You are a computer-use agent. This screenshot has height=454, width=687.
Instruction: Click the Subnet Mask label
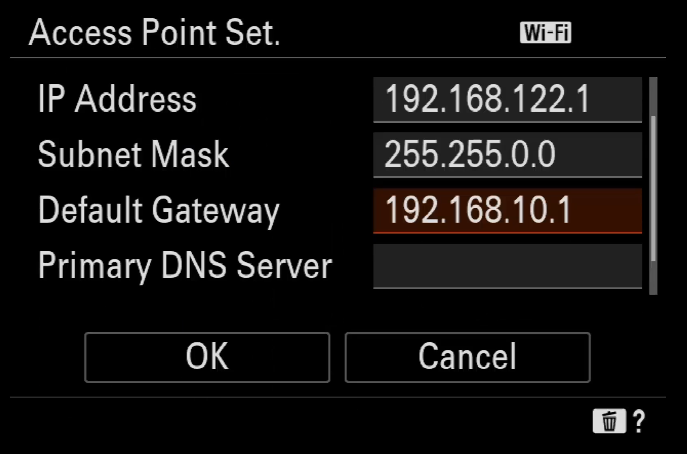133,154
